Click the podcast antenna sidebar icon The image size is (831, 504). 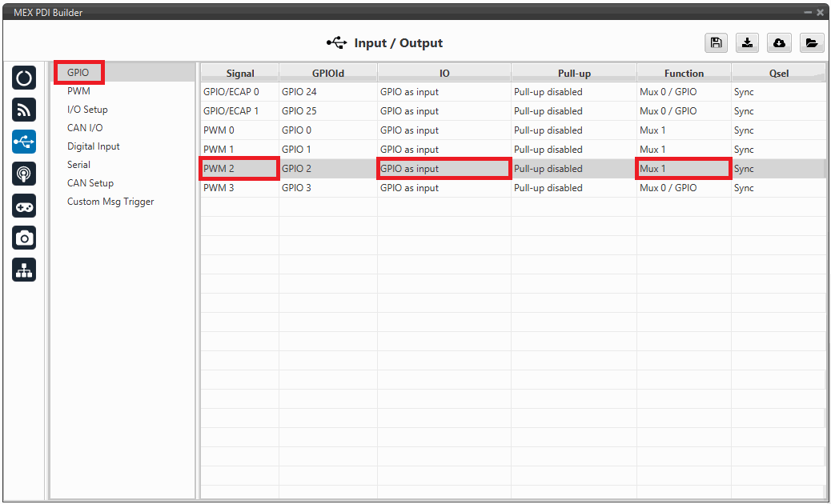pyautogui.click(x=24, y=174)
